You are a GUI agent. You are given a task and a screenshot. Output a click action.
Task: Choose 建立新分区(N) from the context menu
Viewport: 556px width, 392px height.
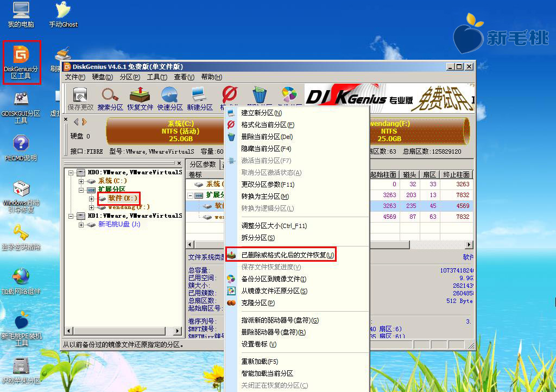(297, 113)
